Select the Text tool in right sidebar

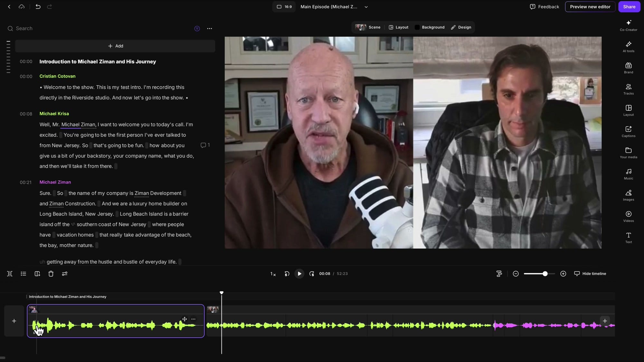(628, 237)
